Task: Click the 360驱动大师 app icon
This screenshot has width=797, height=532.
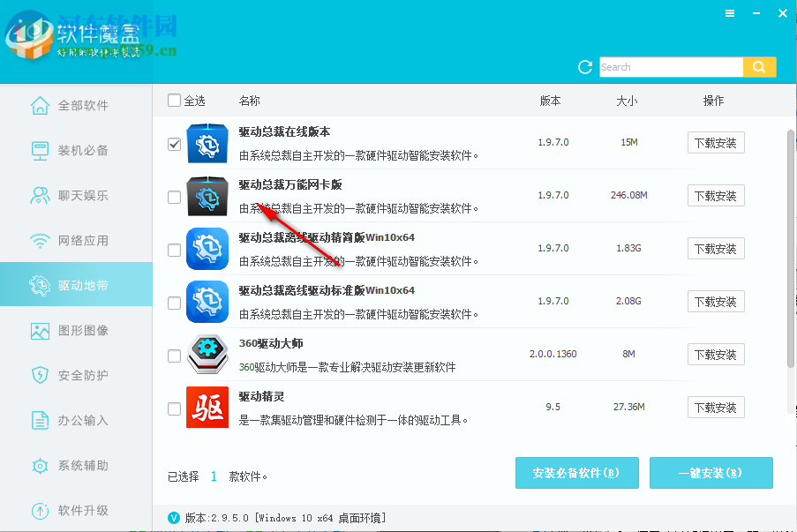Action: pos(207,355)
